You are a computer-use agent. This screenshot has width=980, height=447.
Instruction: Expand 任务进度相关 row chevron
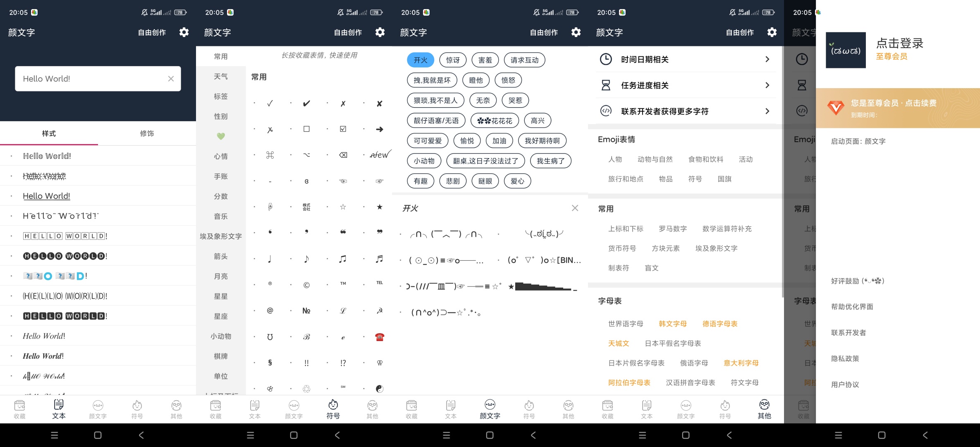tap(767, 85)
